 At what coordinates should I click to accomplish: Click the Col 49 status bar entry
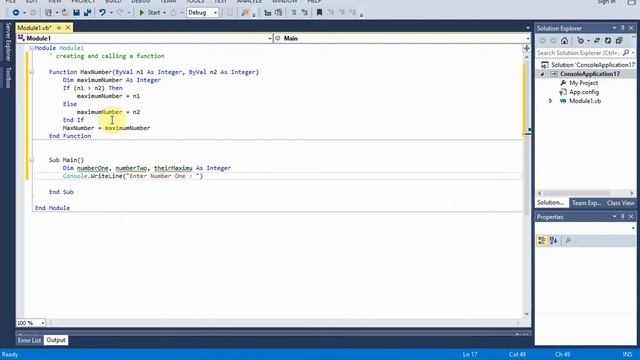click(517, 354)
